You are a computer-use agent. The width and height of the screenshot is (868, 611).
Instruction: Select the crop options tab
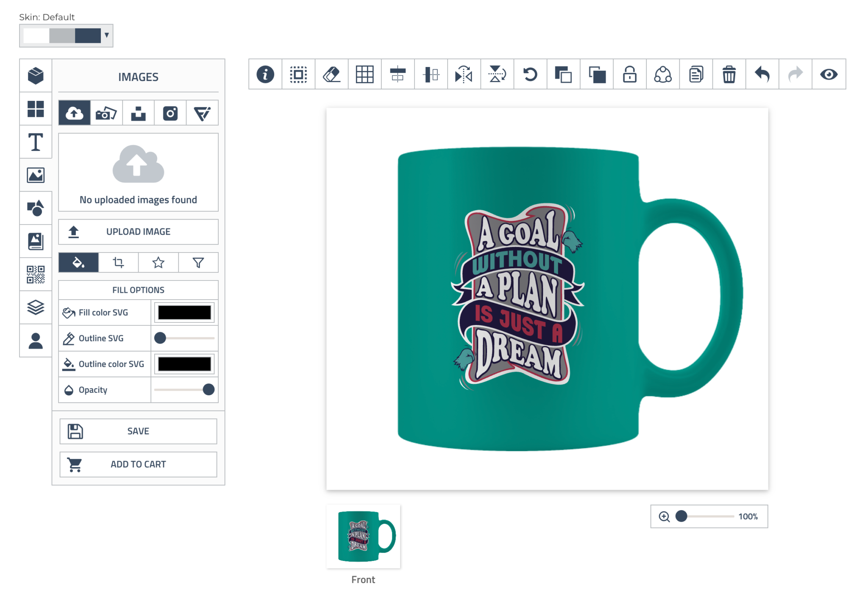click(x=118, y=263)
